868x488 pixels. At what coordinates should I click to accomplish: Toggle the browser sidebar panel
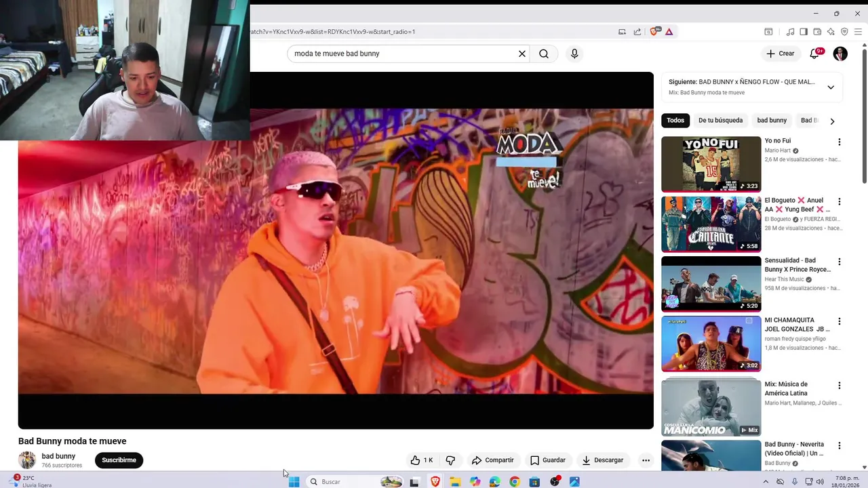point(804,32)
